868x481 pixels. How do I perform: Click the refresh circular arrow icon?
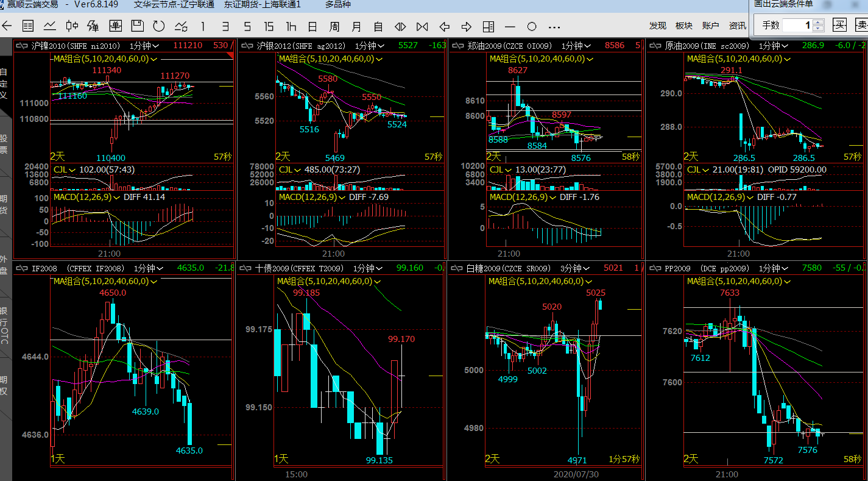tap(159, 26)
